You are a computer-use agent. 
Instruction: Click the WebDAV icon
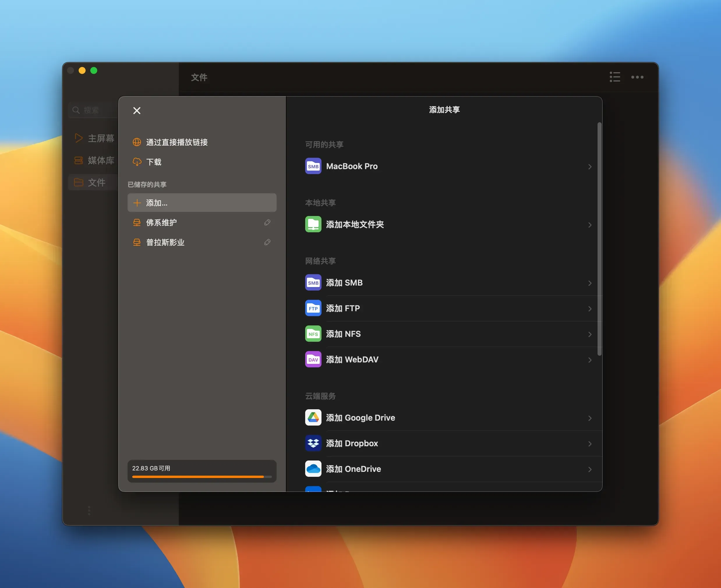pos(313,359)
